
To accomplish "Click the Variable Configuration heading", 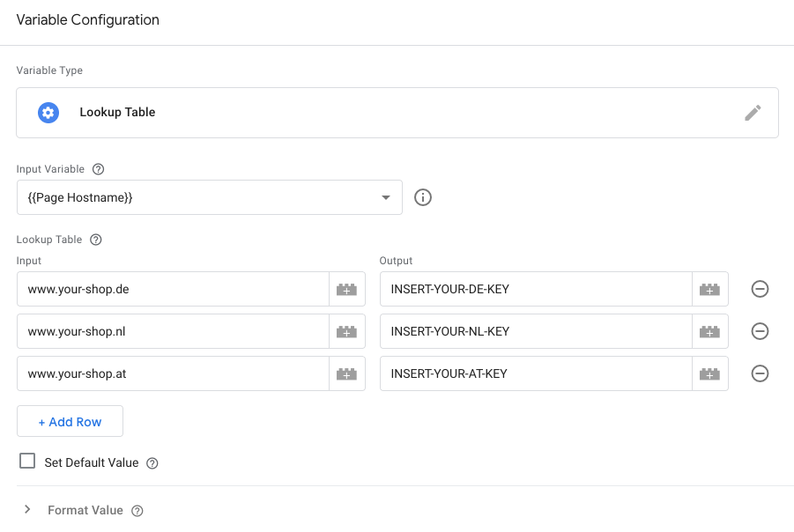I will (87, 19).
